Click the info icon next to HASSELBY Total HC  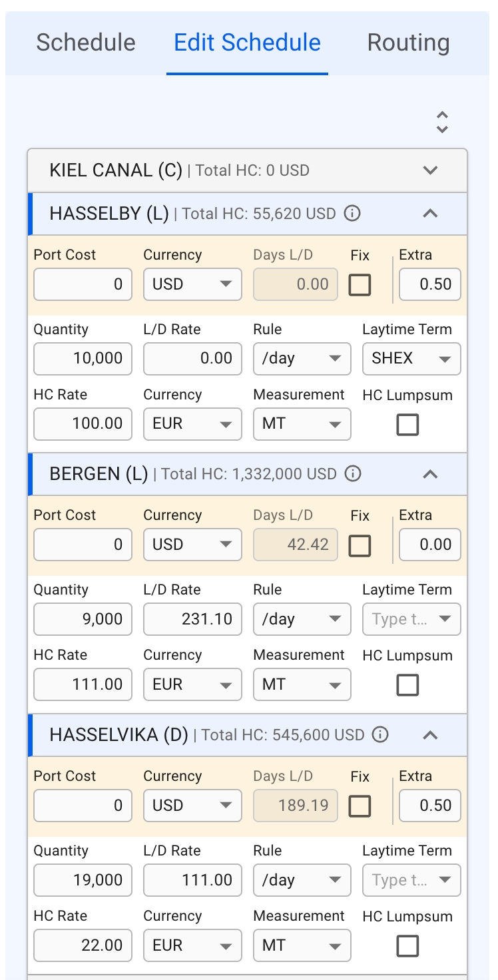[352, 214]
